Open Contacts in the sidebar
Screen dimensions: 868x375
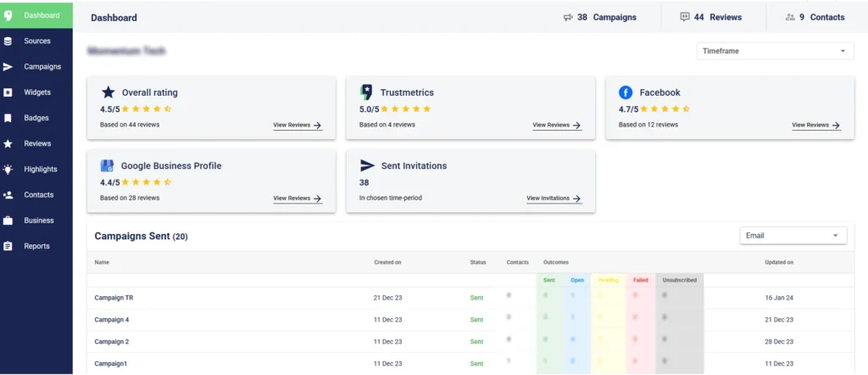(36, 195)
